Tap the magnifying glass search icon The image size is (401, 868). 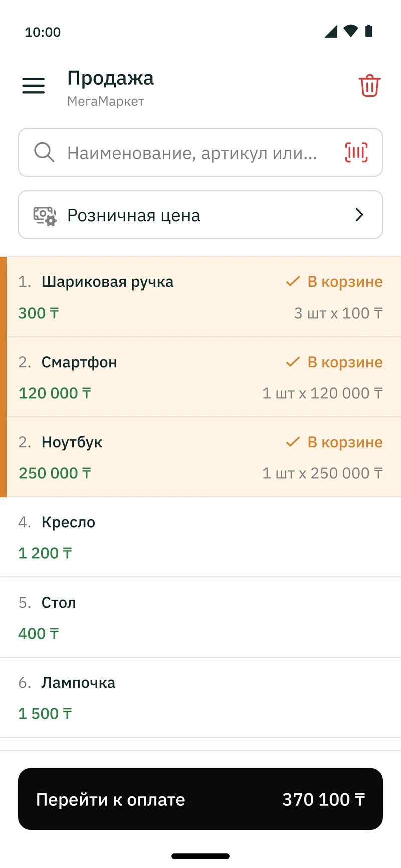(x=44, y=152)
